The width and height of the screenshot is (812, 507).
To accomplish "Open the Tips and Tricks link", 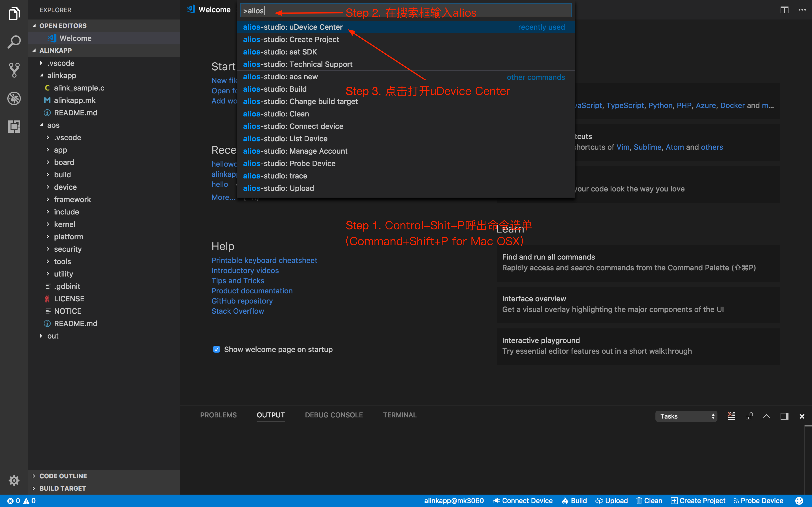I will click(238, 281).
